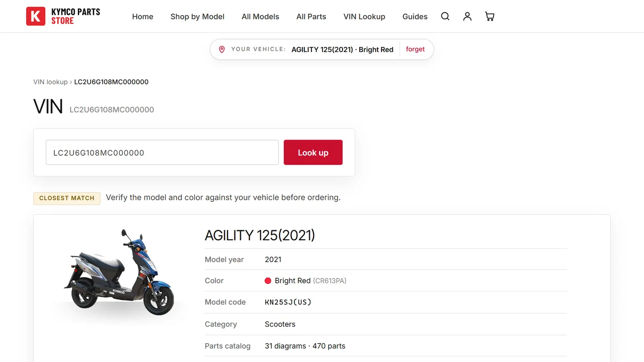Click the 'Category' row label
644x362 pixels.
(x=221, y=324)
